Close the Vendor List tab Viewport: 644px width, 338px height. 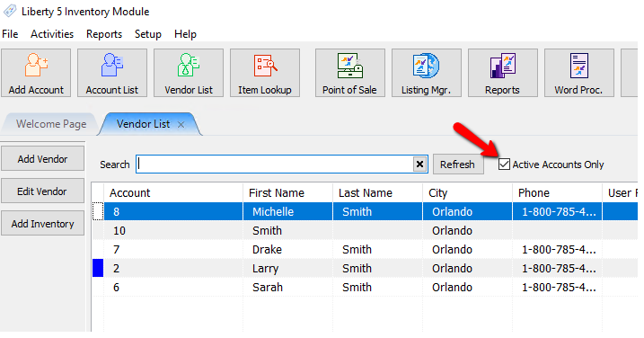point(181,125)
